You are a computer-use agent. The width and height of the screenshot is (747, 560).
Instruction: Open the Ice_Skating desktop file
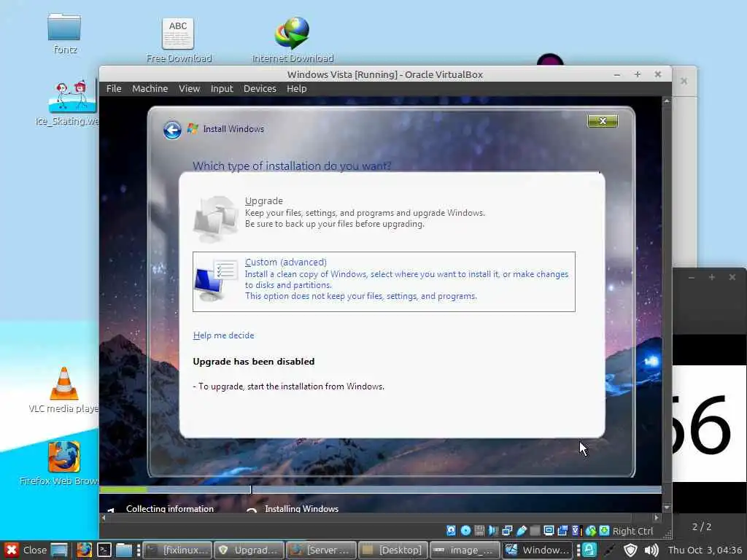coord(67,104)
